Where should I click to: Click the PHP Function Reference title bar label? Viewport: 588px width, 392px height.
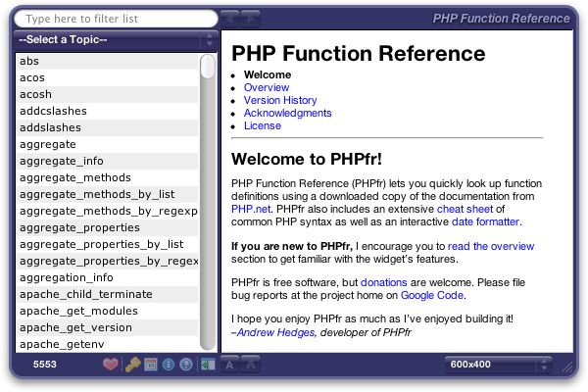[x=501, y=19]
